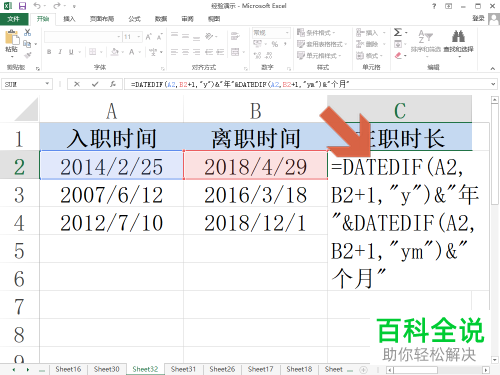Toggle Bold formatting
The width and height of the screenshot is (500, 375).
click(x=49, y=52)
